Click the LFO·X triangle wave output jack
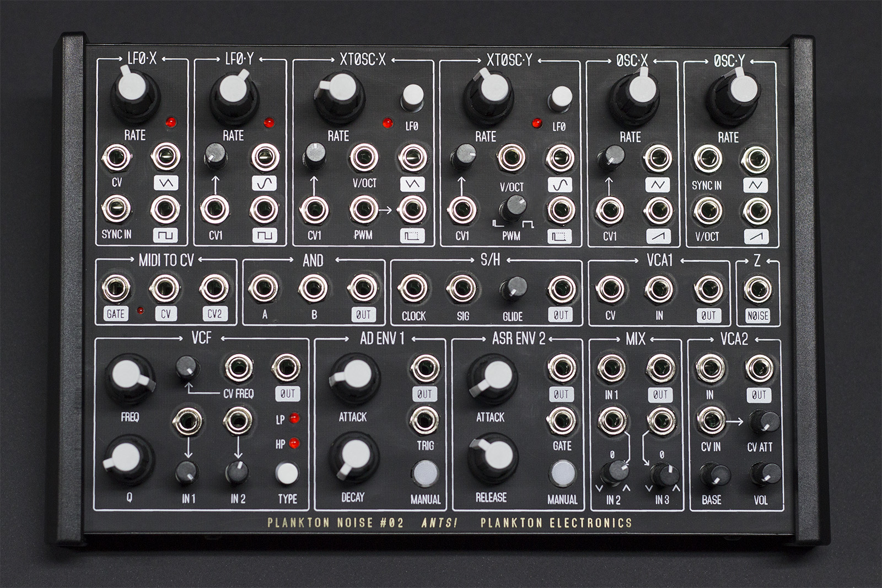The image size is (882, 588). coord(166,158)
